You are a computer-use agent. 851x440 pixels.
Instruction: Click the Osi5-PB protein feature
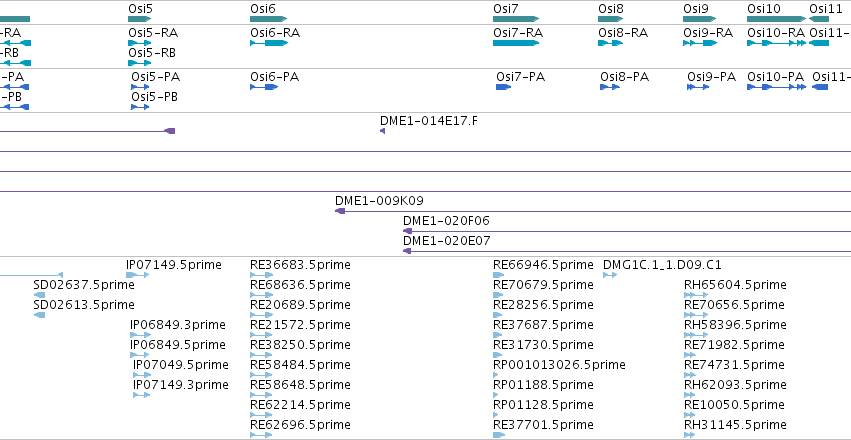click(140, 107)
